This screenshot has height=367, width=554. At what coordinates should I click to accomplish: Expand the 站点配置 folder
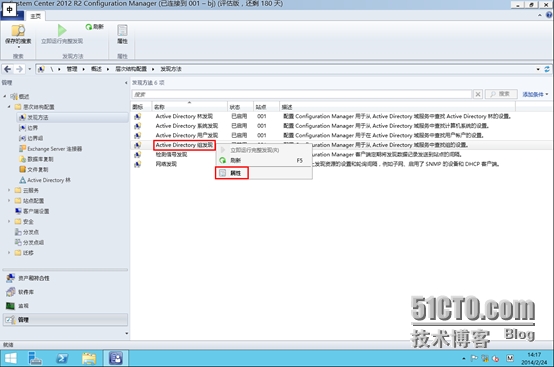pos(9,201)
